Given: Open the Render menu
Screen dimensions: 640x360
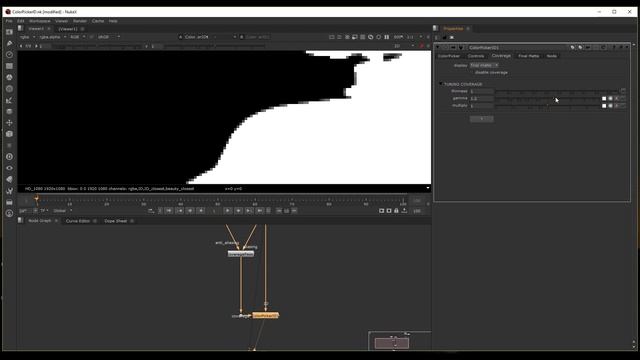Looking at the screenshot, I should click(80, 21).
